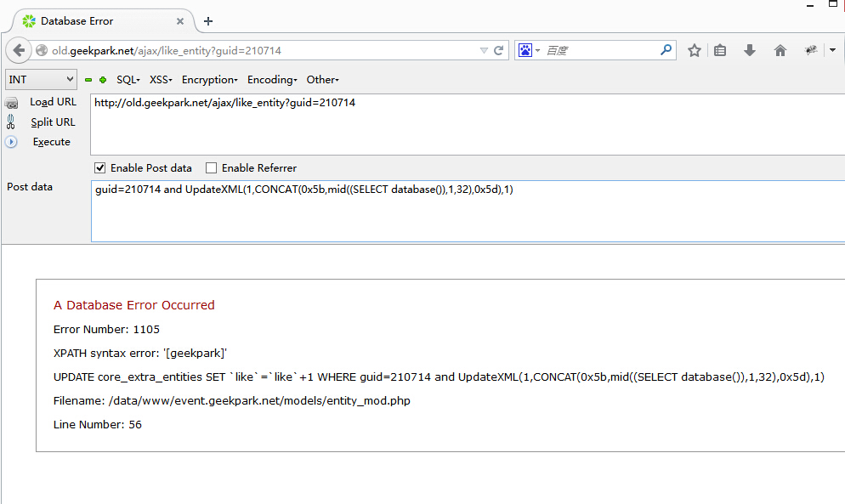This screenshot has height=504, width=845.
Task: Click the green plus increment icon
Action: [x=103, y=80]
